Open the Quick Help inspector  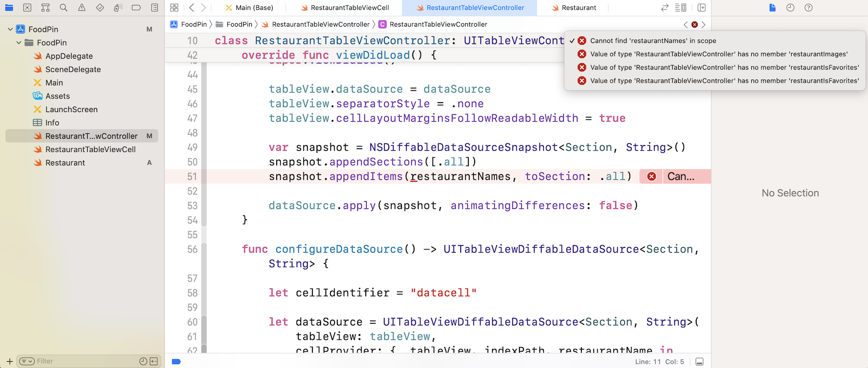[808, 8]
